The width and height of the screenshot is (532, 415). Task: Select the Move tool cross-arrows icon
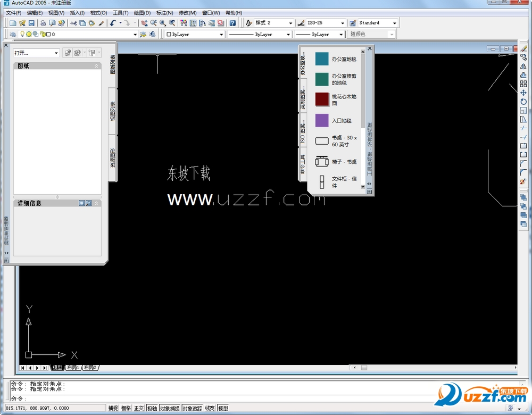(523, 93)
